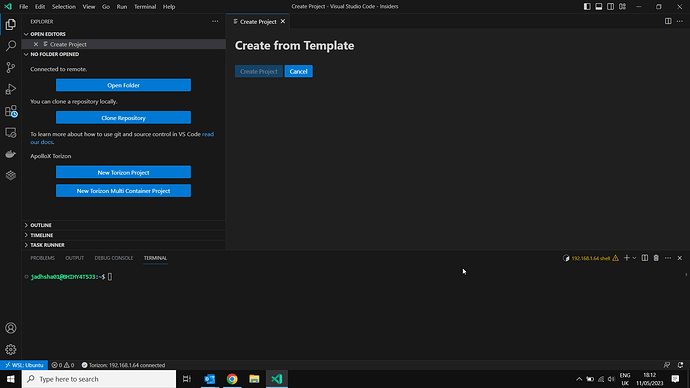This screenshot has height=388, width=690.
Task: Open Accounts icon in activity bar
Action: point(11,328)
